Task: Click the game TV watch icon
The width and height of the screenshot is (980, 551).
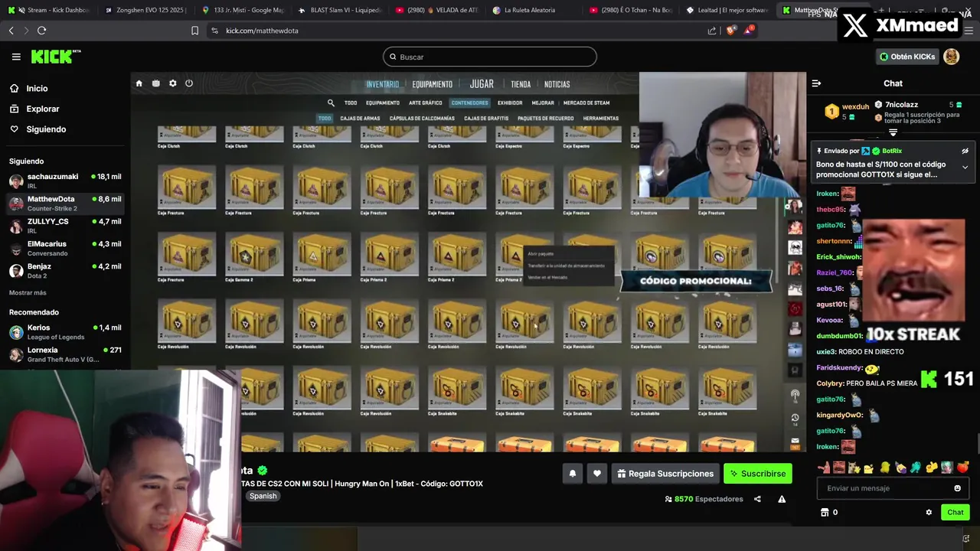Action: [x=155, y=83]
